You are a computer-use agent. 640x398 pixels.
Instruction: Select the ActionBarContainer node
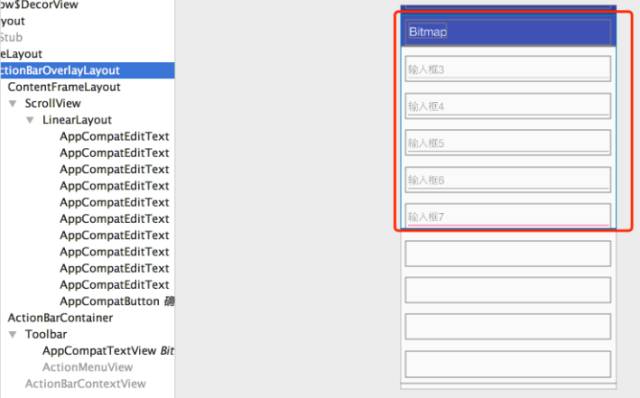coord(60,318)
